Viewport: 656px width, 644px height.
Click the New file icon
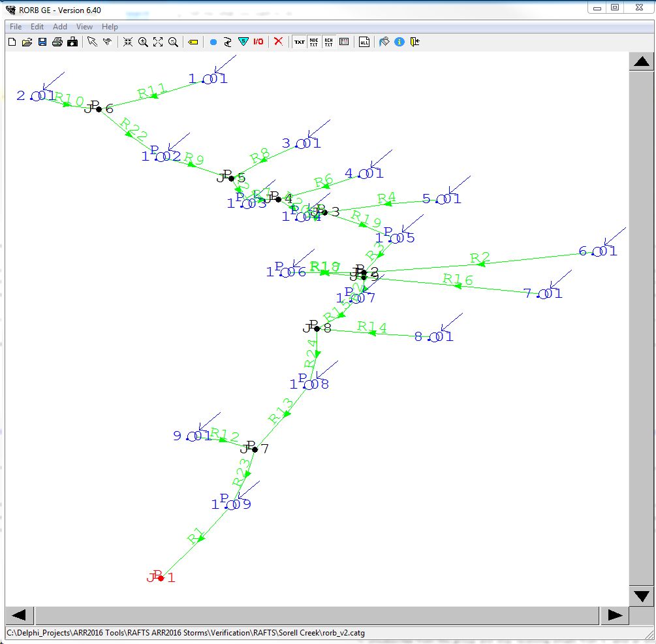[x=12, y=42]
